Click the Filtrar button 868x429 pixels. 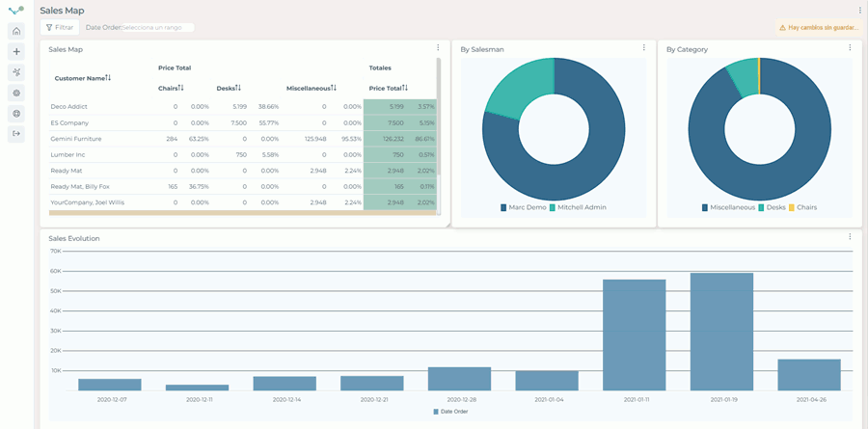click(60, 28)
